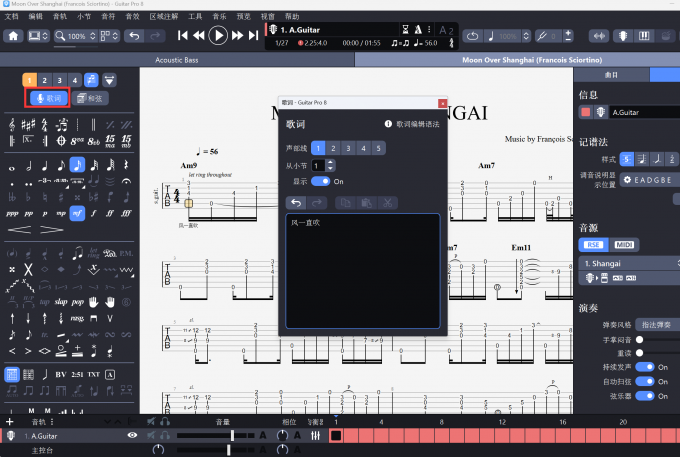This screenshot has width=680, height=457.
Task: Open the 1. Shangai sound bank selector
Action: [628, 263]
